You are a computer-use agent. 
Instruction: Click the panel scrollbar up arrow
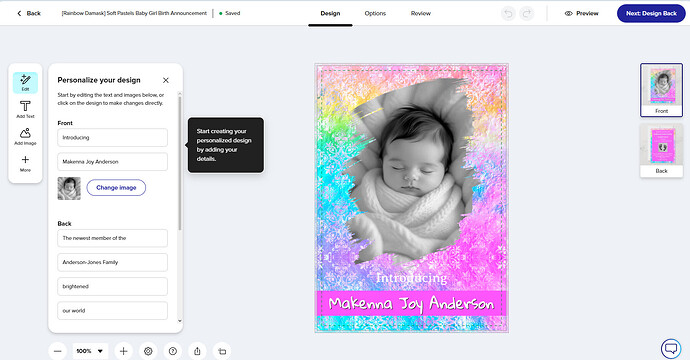point(180,93)
